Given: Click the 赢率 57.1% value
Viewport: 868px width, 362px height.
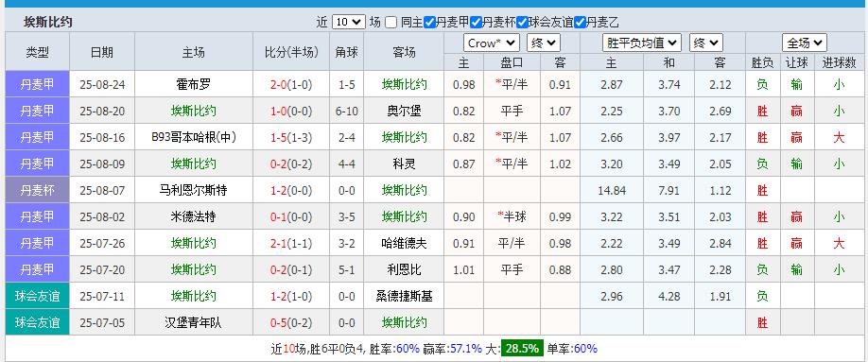Looking at the screenshot, I should click(467, 348).
